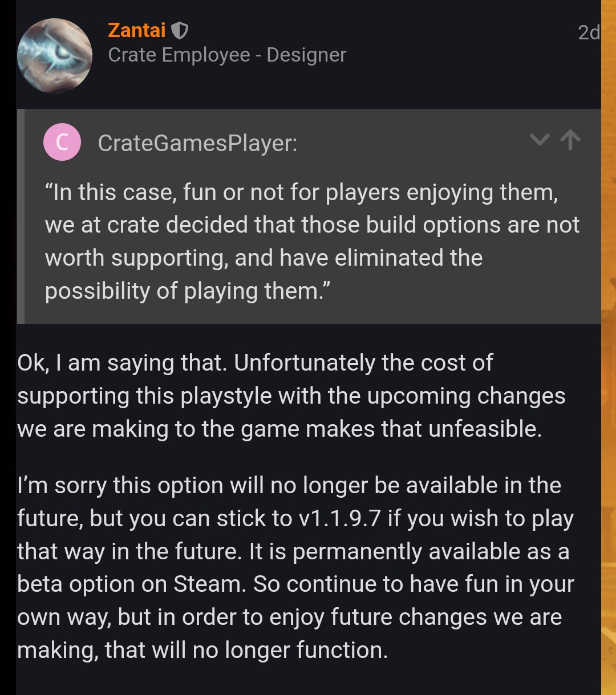This screenshot has height=695, width=616.
Task: Open Zantai's profile avatar image
Action: click(x=55, y=55)
